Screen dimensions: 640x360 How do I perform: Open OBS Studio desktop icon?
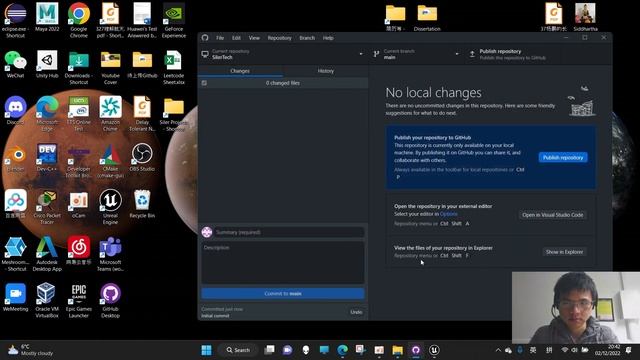click(142, 157)
